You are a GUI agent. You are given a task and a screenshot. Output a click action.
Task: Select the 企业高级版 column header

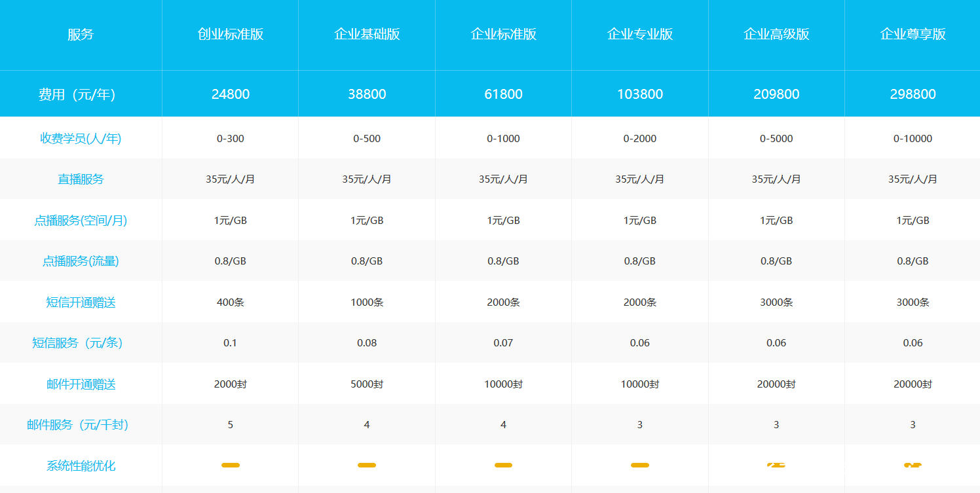(x=776, y=35)
